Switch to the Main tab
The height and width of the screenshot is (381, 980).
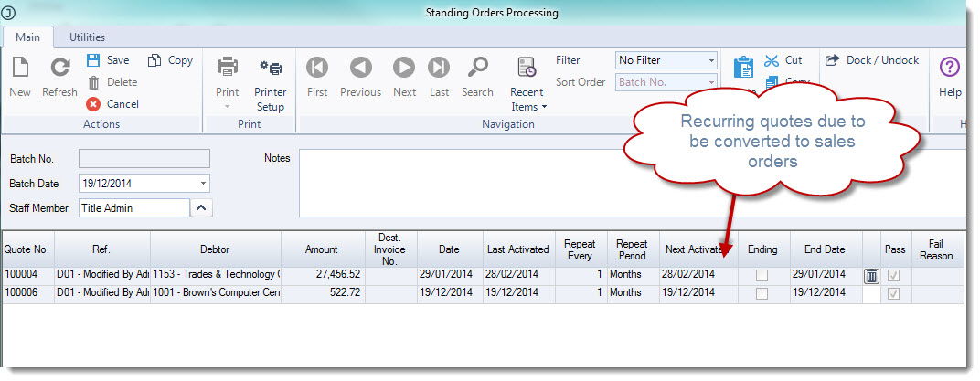click(x=28, y=37)
